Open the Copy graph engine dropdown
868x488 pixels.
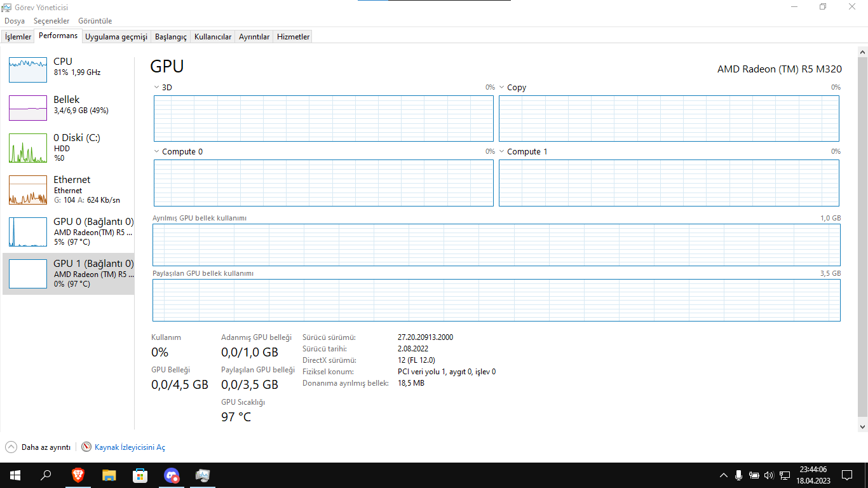502,87
